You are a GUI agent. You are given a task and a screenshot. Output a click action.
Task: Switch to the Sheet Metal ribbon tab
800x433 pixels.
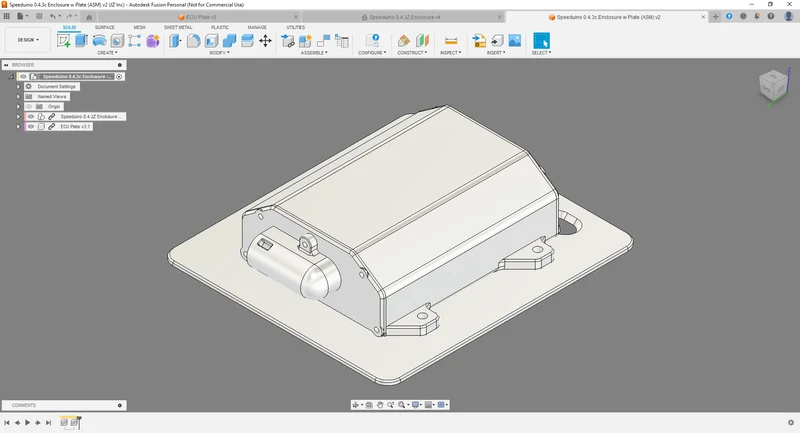(178, 27)
